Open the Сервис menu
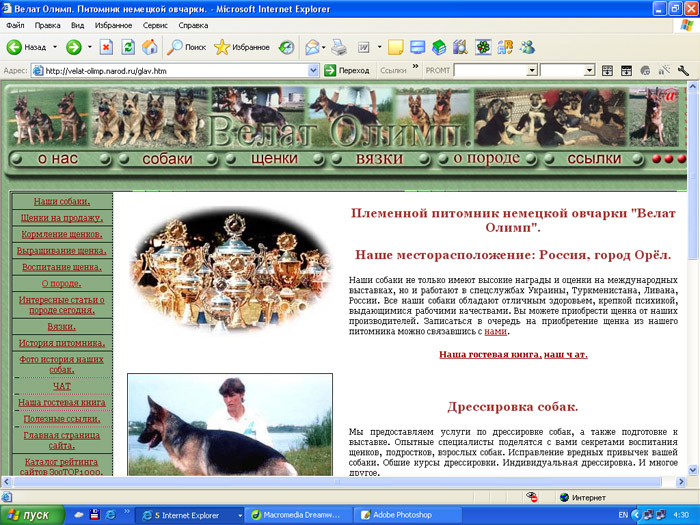700x525 pixels. pyautogui.click(x=155, y=25)
